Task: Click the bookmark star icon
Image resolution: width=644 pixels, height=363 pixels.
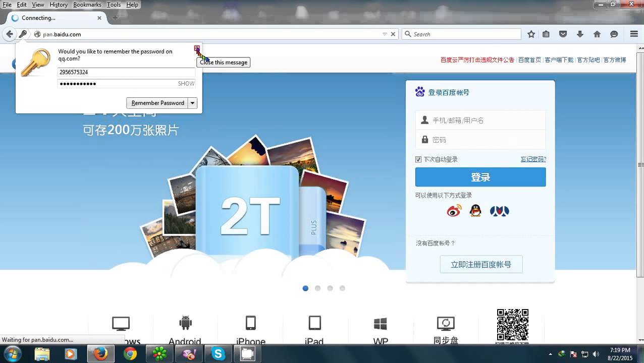Action: click(x=531, y=34)
